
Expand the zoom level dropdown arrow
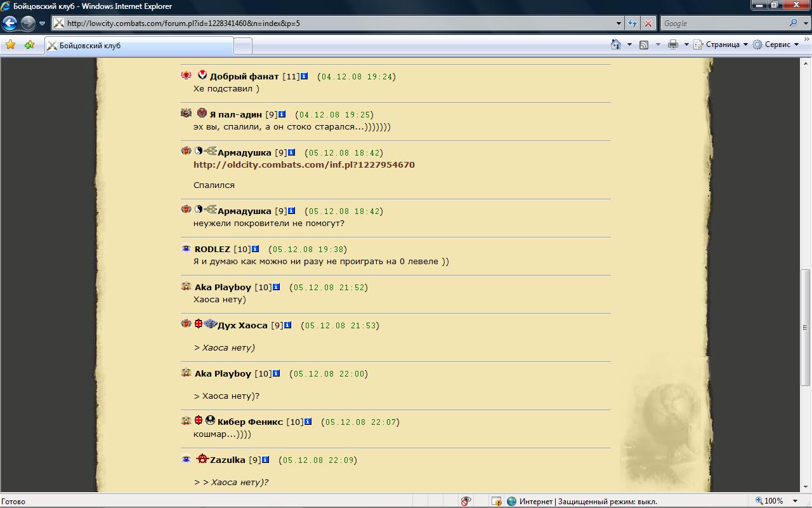(x=796, y=501)
